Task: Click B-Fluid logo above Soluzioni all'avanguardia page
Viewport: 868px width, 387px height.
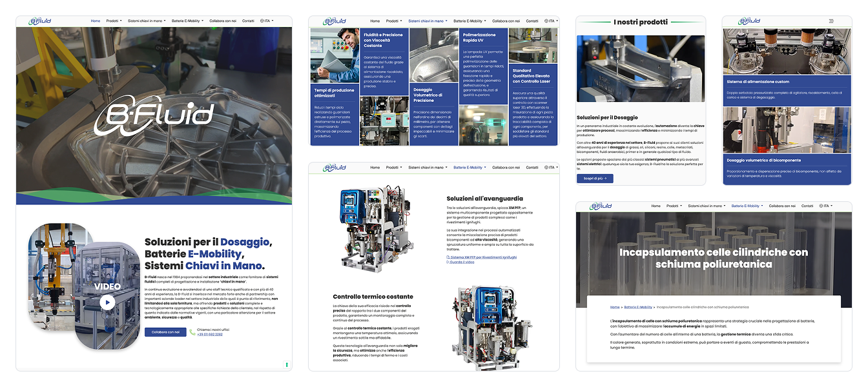Action: tap(335, 168)
